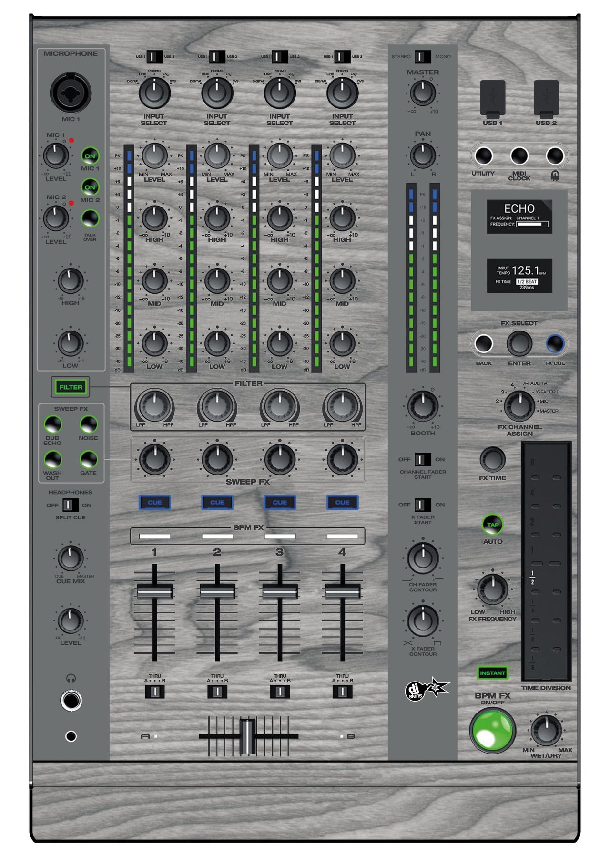Screen dimensions: 610x868
Task: Toggle channel 3 crossfader assign THRU switch
Action: (x=280, y=692)
